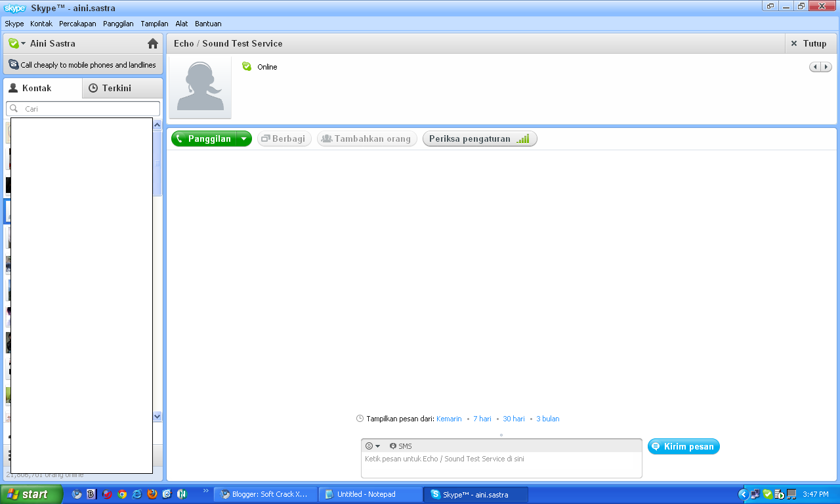
Task: Click the Skype logo in title bar
Action: [14, 8]
